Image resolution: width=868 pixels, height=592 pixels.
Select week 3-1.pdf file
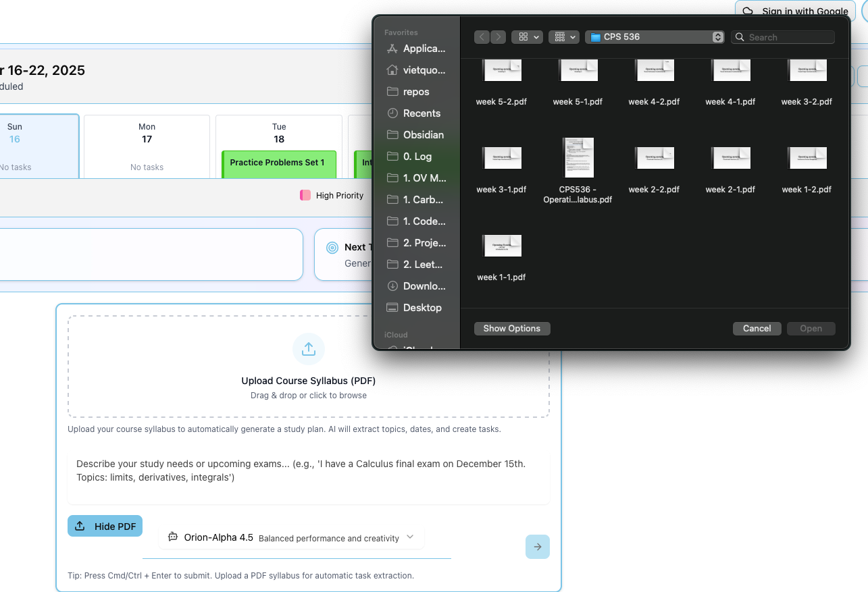501,170
